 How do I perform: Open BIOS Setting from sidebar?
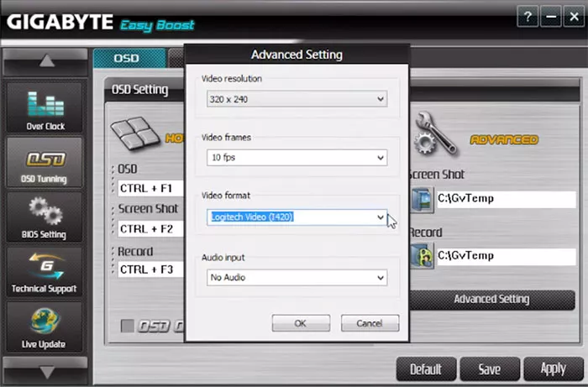(45, 217)
